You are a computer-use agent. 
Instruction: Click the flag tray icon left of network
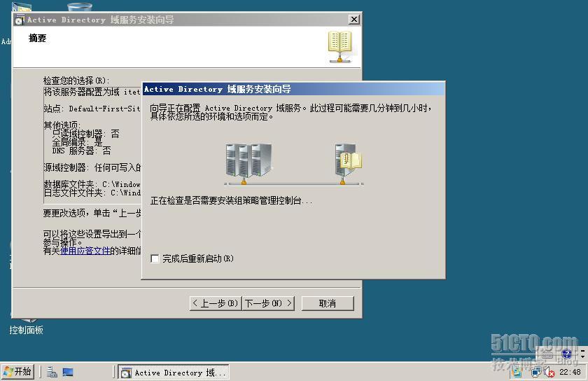click(517, 373)
